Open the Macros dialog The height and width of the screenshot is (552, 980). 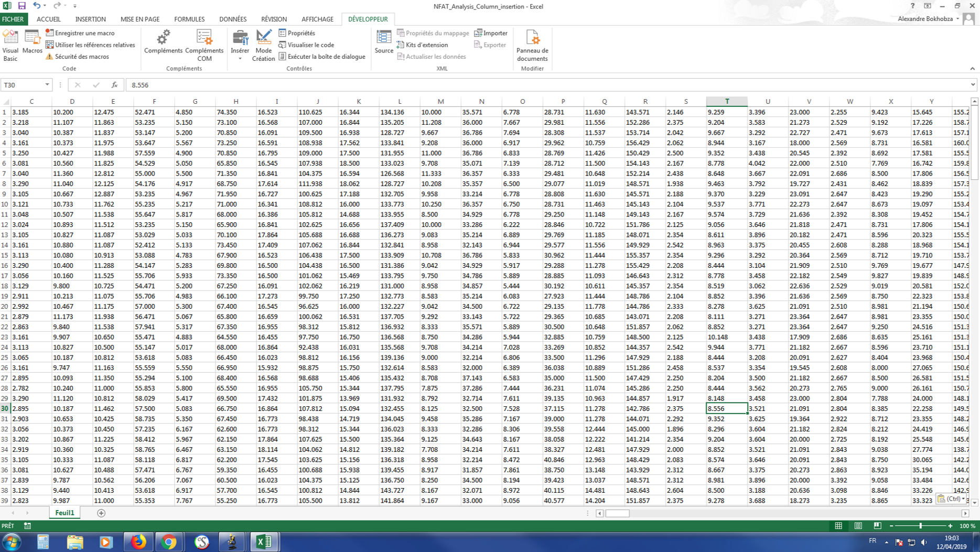click(32, 42)
